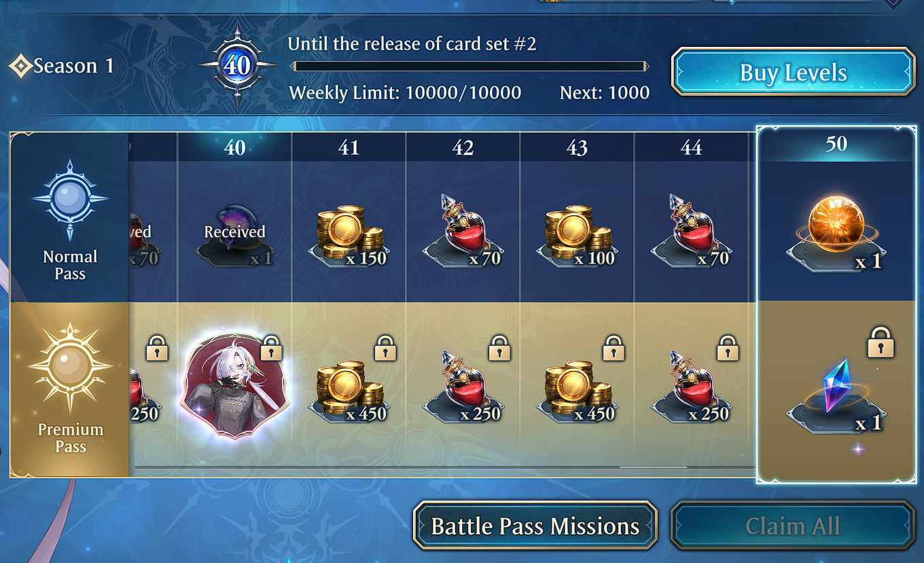924x563 pixels.
Task: Open the white-haired character premium reward
Action: pos(234,385)
